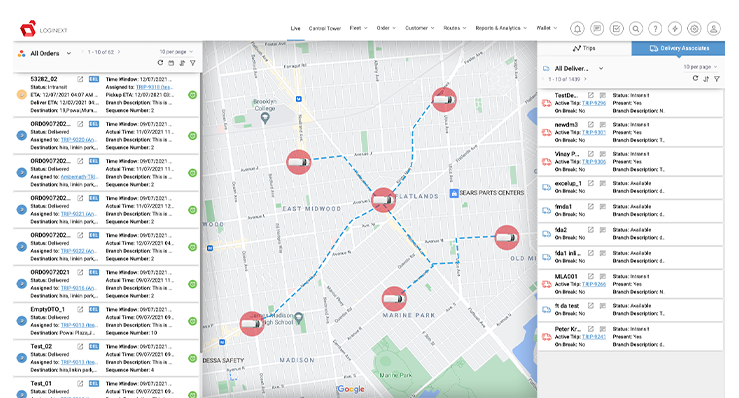Open the settings gear icon in header
Viewport: 739px width, 398px height.
pos(694,29)
